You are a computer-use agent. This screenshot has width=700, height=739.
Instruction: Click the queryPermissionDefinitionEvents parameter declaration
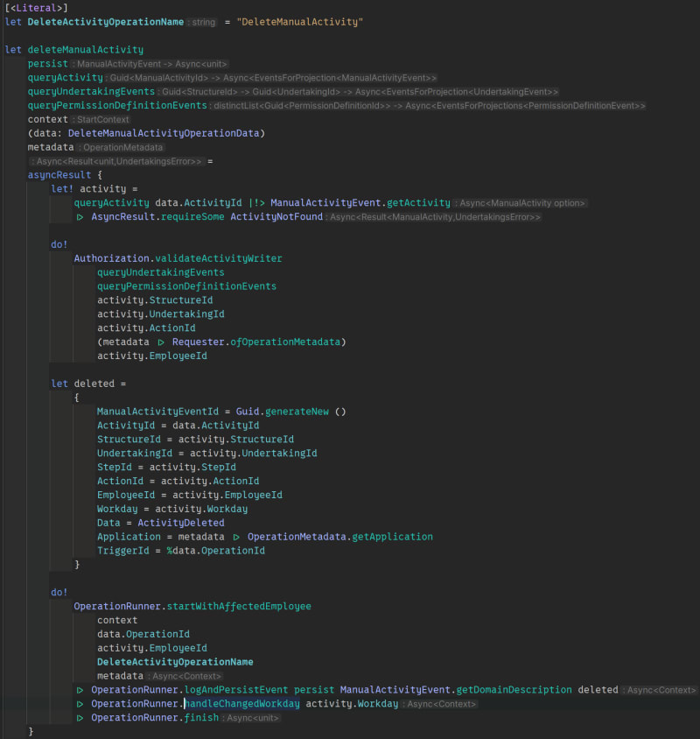click(117, 105)
